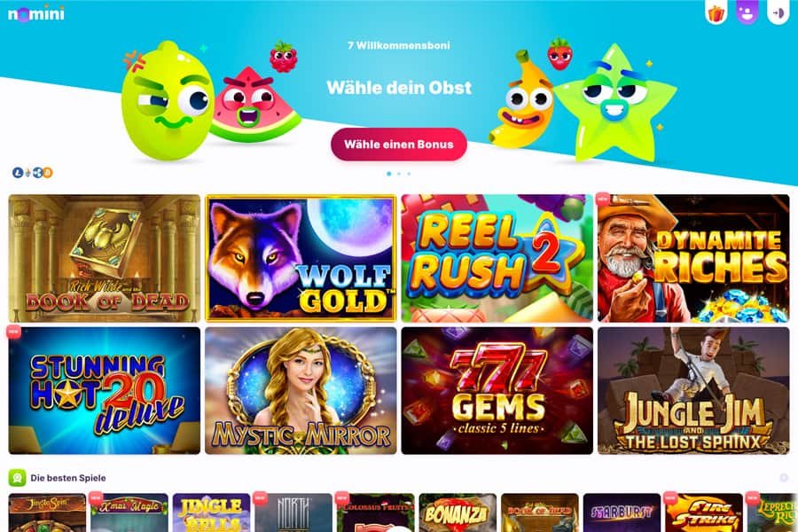Select the first carousel dot
This screenshot has width=798, height=532.
pyautogui.click(x=389, y=174)
